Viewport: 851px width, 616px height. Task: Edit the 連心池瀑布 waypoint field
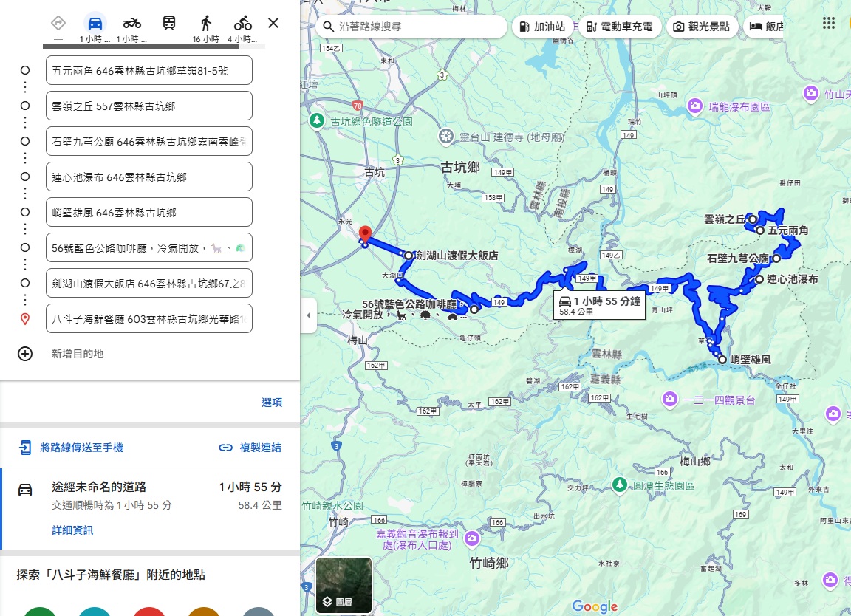click(149, 177)
